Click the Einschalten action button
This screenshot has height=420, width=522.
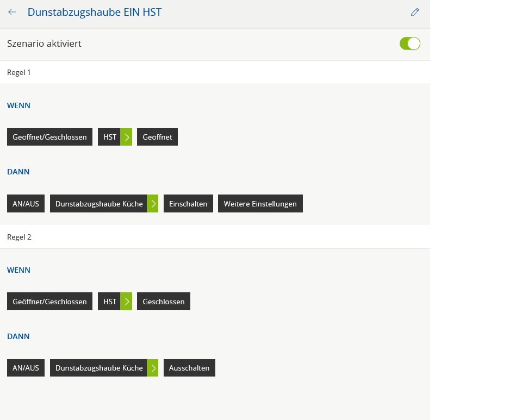pyautogui.click(x=188, y=204)
